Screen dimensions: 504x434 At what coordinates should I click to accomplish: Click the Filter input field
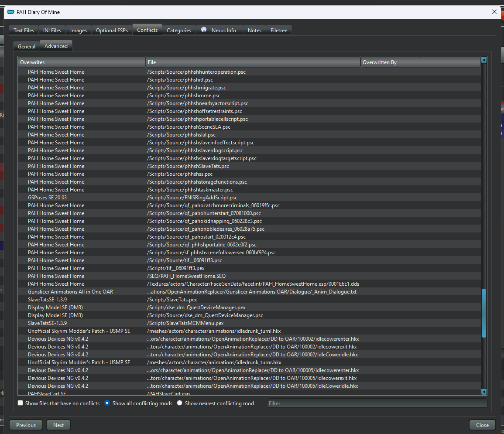pos(377,403)
